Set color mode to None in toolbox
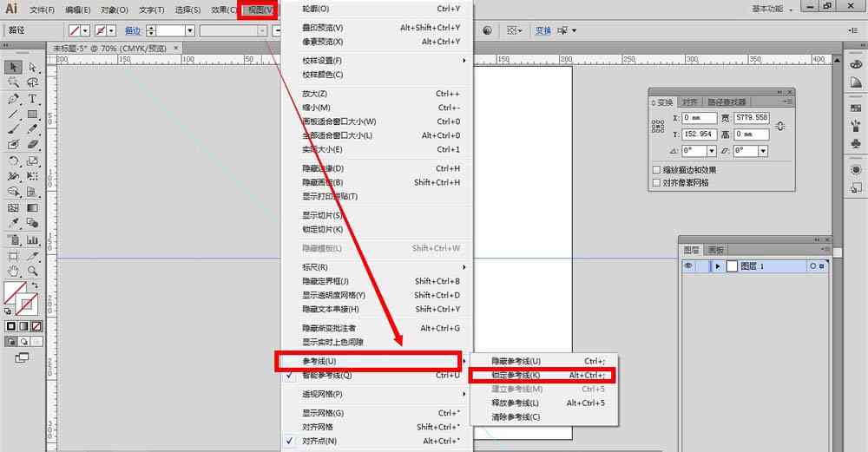Screen dimensions: 868x452 36,326
